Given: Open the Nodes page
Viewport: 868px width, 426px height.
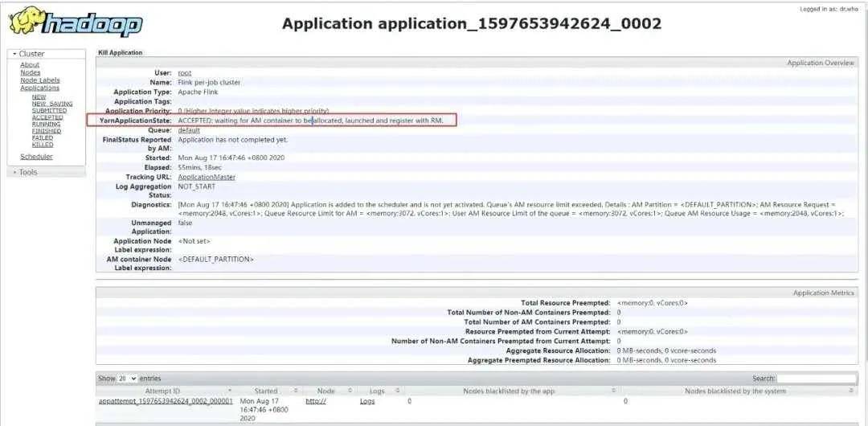Looking at the screenshot, I should click(x=31, y=72).
